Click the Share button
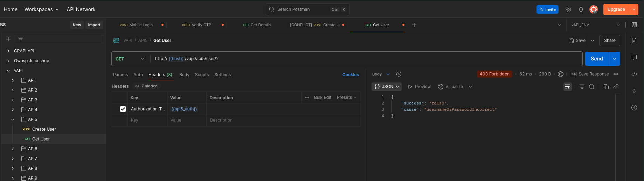This screenshot has height=181, width=644. pos(610,41)
